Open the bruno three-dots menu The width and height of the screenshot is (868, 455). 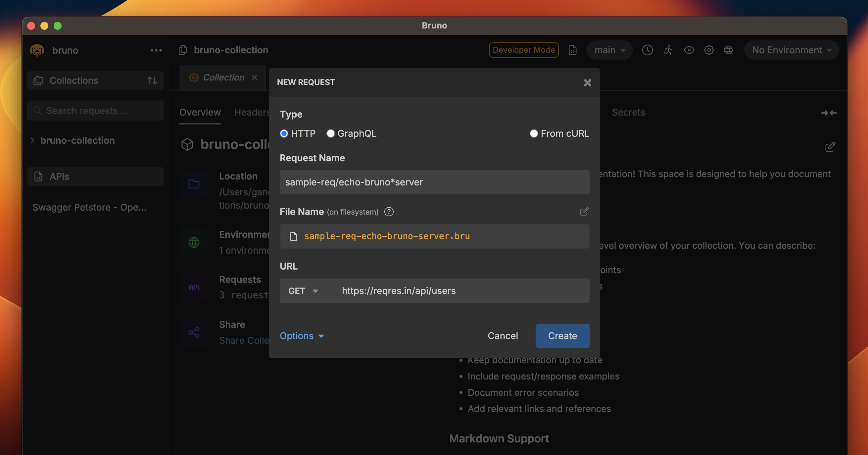156,50
